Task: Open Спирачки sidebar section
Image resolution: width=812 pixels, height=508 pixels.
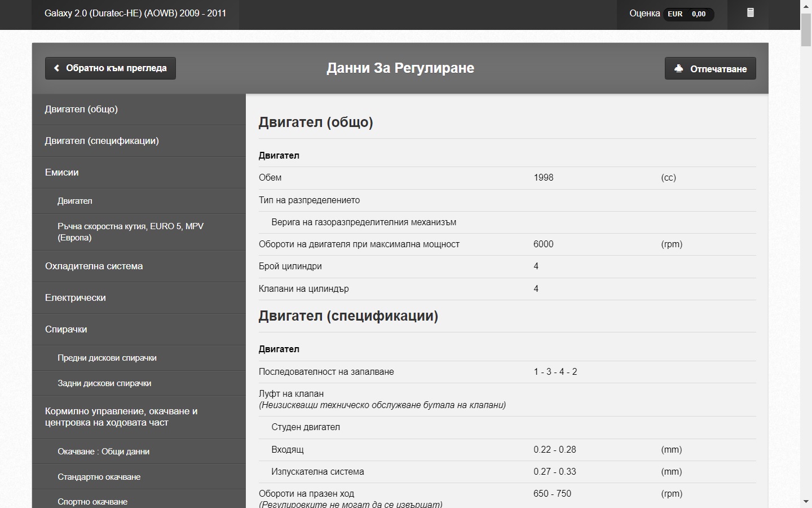Action: click(66, 330)
